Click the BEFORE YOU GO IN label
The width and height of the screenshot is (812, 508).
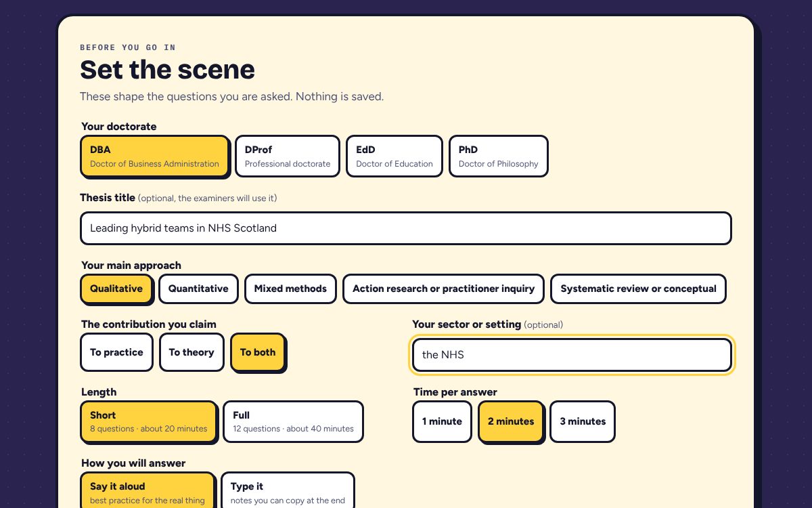pyautogui.click(x=128, y=47)
